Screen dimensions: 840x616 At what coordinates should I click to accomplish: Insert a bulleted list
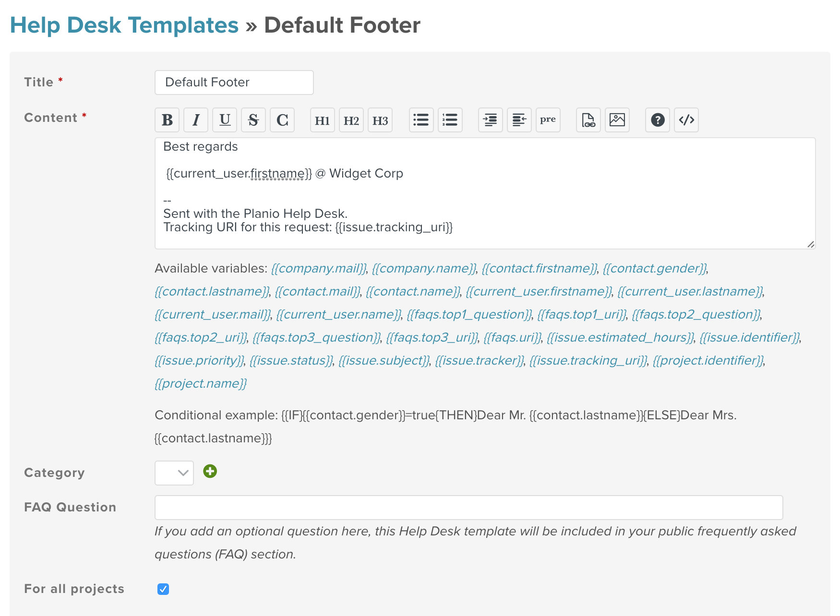[x=421, y=120]
